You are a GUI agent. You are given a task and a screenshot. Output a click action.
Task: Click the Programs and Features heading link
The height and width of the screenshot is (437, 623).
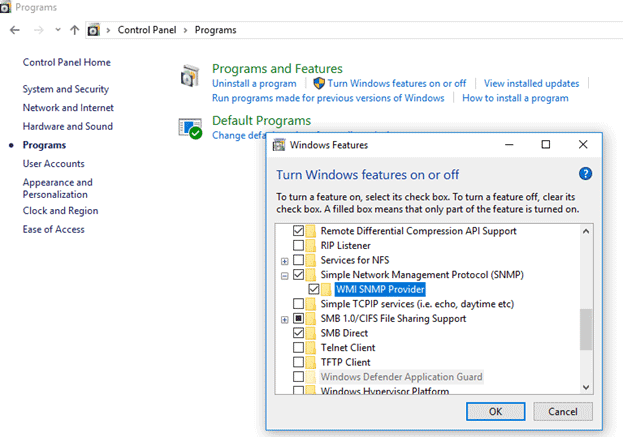click(x=277, y=69)
